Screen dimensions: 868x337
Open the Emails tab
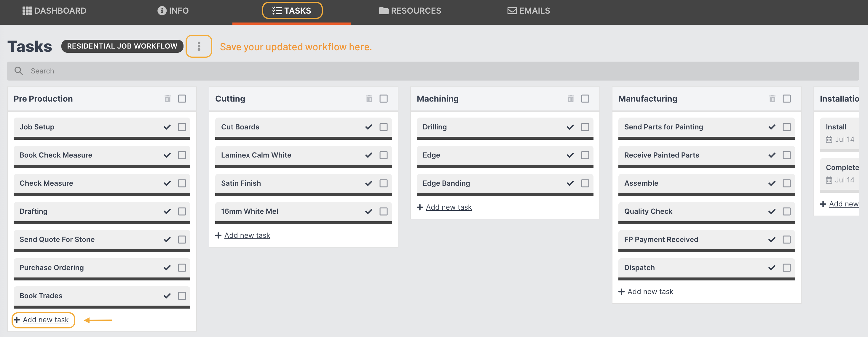point(529,11)
